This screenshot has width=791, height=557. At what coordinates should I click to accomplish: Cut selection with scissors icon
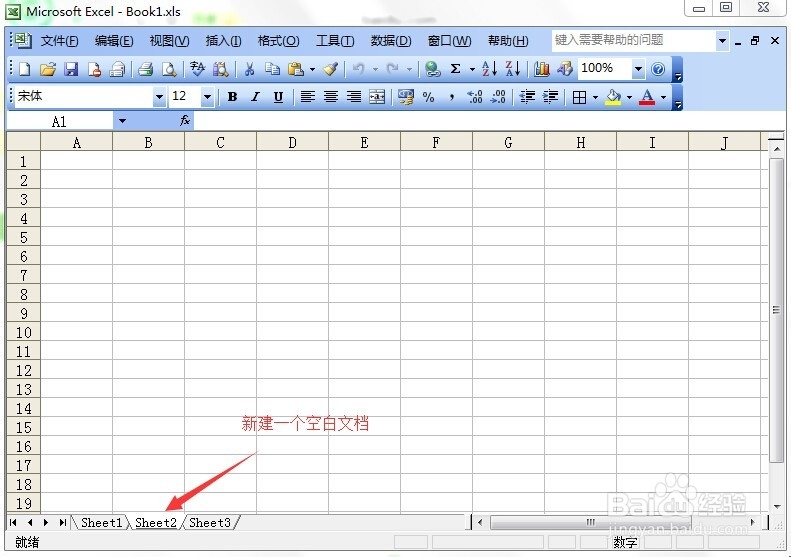tap(249, 69)
